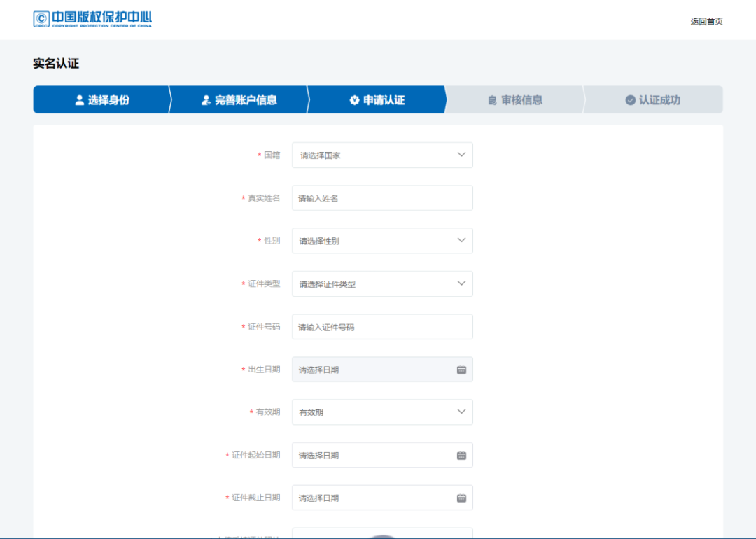Viewport: 756px width, 539px height.
Task: Switch to the 审核信息 step tab
Action: pyautogui.click(x=515, y=99)
